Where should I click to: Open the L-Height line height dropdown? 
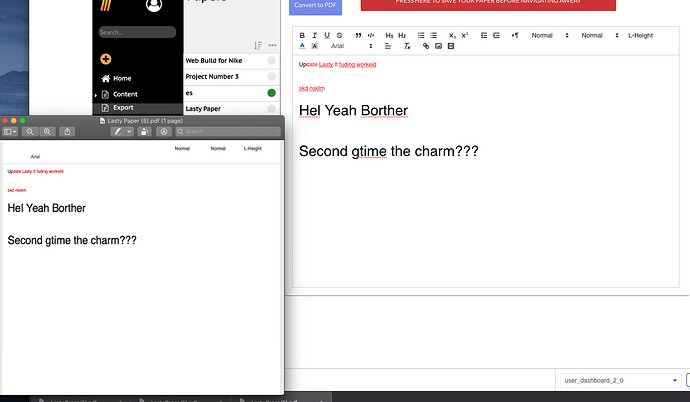point(640,35)
